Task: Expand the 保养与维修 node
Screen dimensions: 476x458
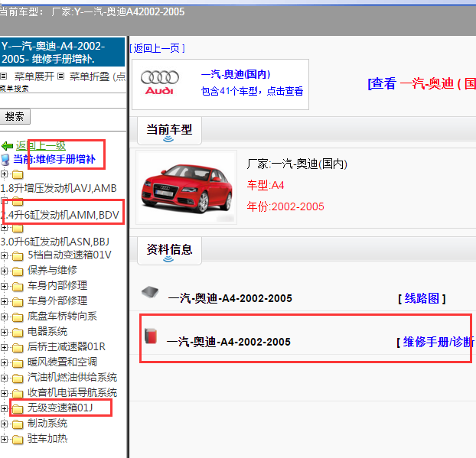Action: tap(4, 271)
